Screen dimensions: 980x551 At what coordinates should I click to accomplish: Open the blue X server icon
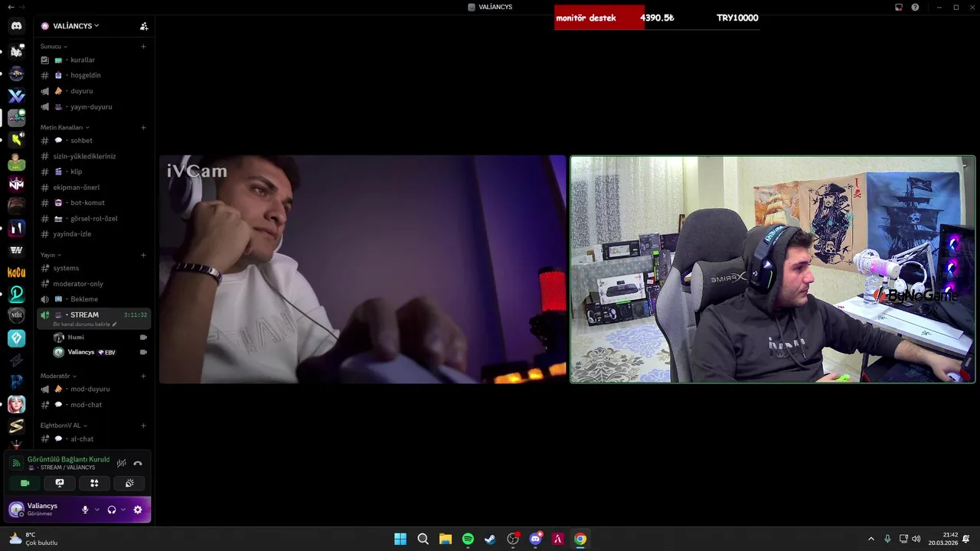[16, 96]
